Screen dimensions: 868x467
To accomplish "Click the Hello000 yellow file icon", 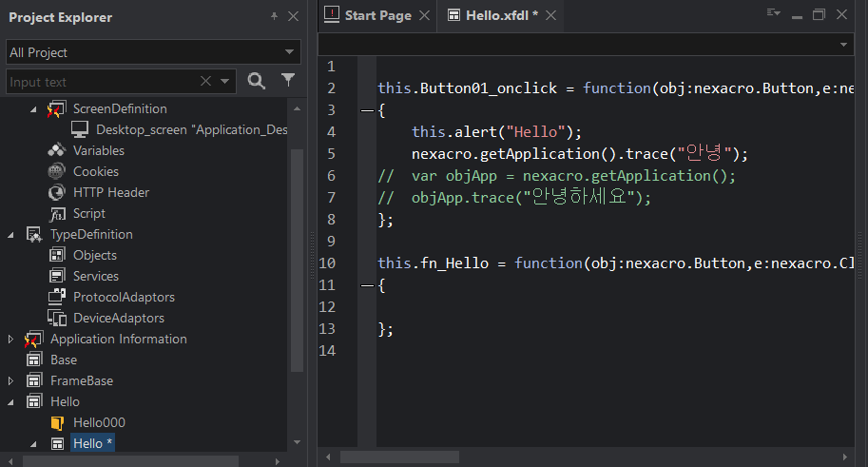I will 57,422.
